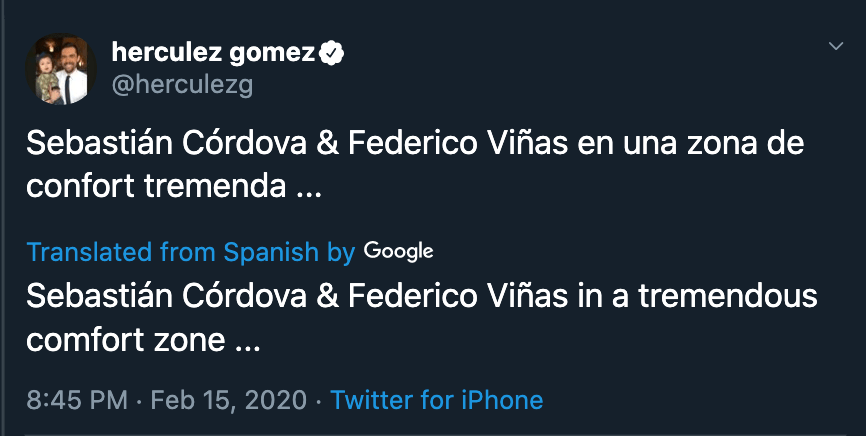
Task: Open the "Twitter for iPhone" source link
Action: 436,401
